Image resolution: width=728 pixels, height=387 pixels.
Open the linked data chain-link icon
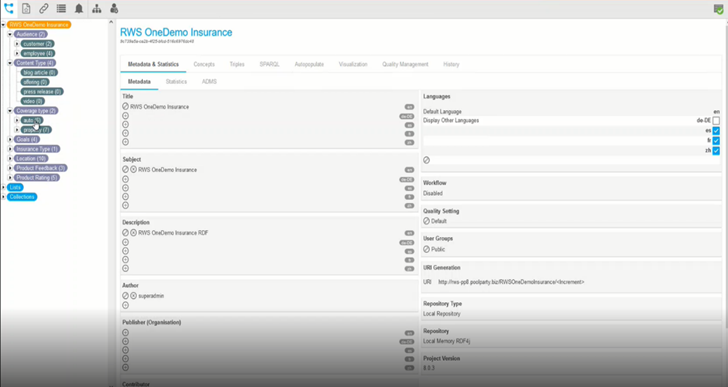[44, 8]
